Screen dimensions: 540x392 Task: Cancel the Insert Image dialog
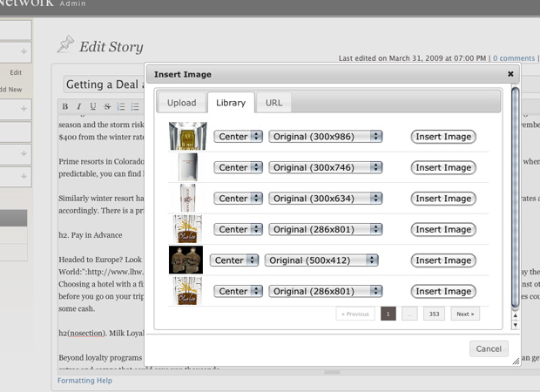click(x=489, y=348)
